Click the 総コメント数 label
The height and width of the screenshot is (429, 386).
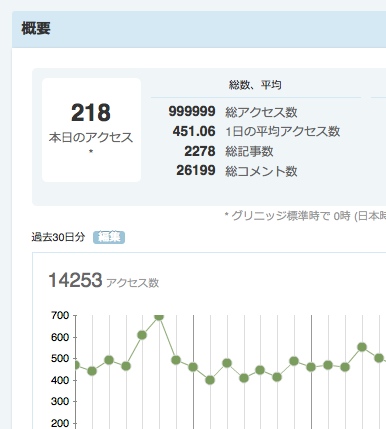(261, 171)
